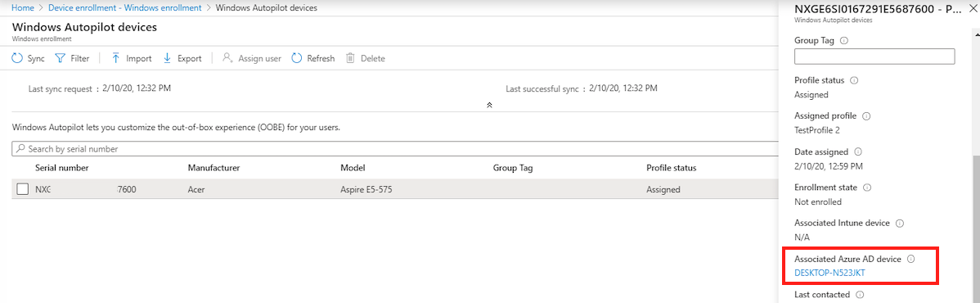Click the info icon beside Profile status
Screen dimensions: 980x303
click(x=854, y=81)
